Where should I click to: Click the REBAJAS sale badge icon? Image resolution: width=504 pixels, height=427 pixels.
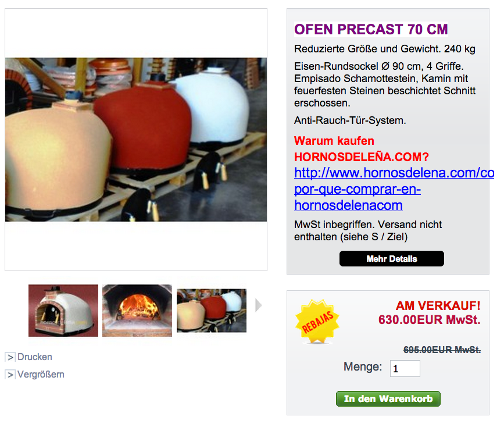coord(317,321)
